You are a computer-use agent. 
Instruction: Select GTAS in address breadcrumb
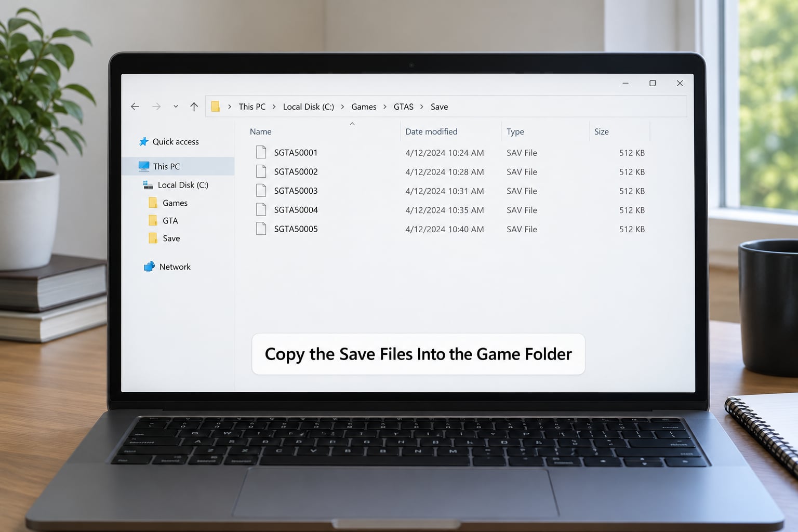pos(404,107)
